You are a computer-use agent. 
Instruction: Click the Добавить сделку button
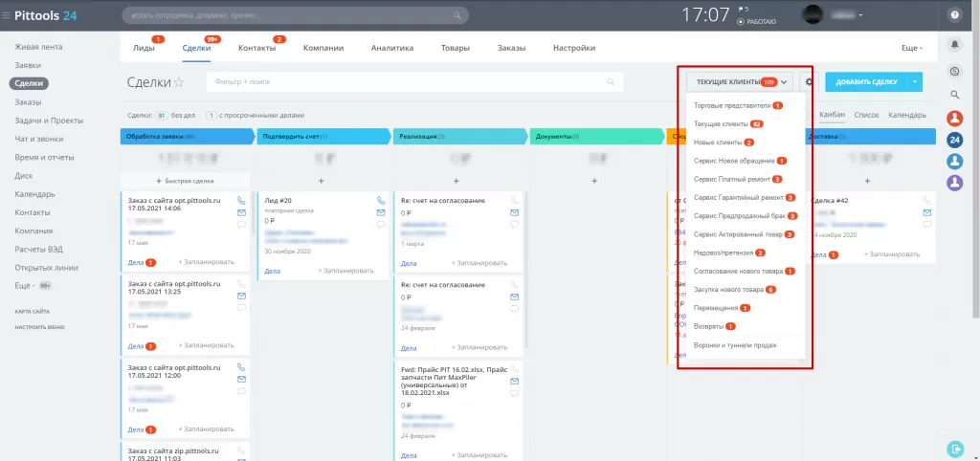click(x=866, y=82)
